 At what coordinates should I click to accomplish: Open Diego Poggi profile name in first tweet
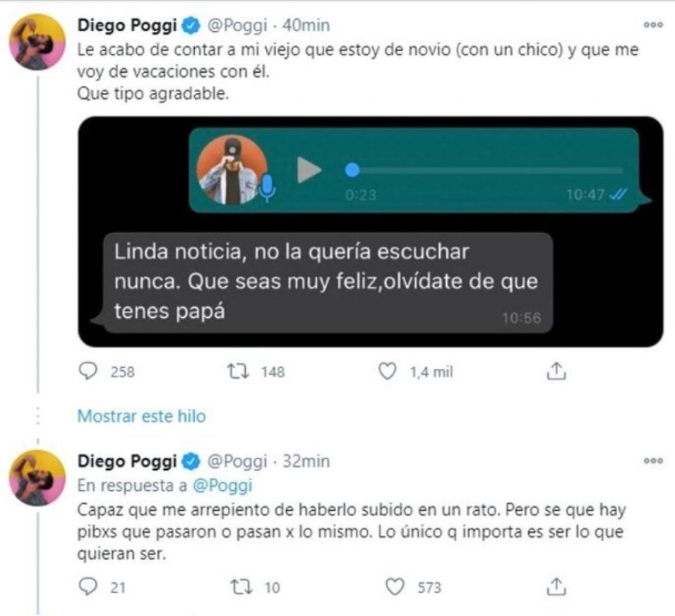pos(127,25)
